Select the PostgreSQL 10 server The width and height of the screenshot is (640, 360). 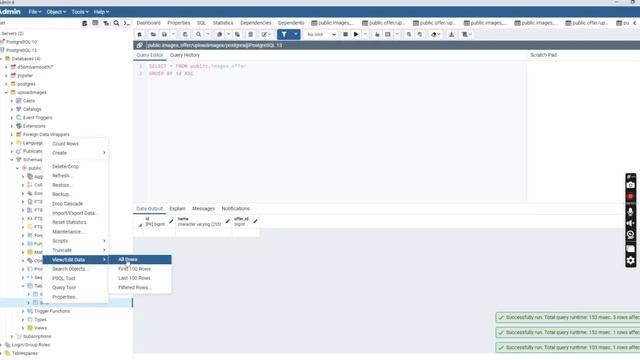[x=21, y=42]
